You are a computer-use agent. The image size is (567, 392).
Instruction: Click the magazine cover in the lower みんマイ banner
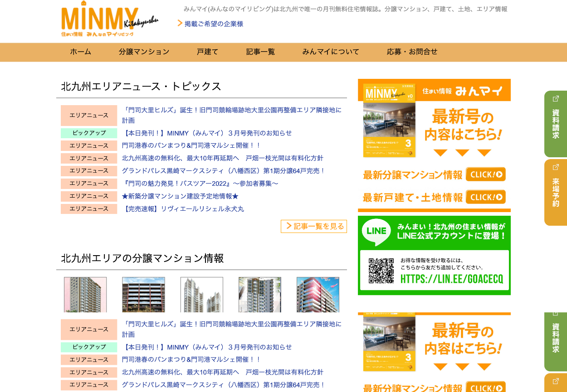coord(390,344)
